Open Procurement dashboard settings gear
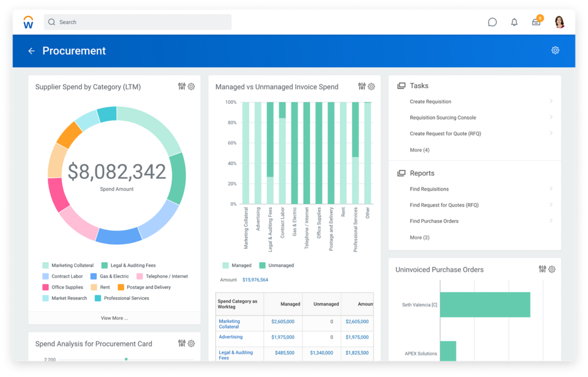This screenshot has height=377, width=588. pos(555,50)
